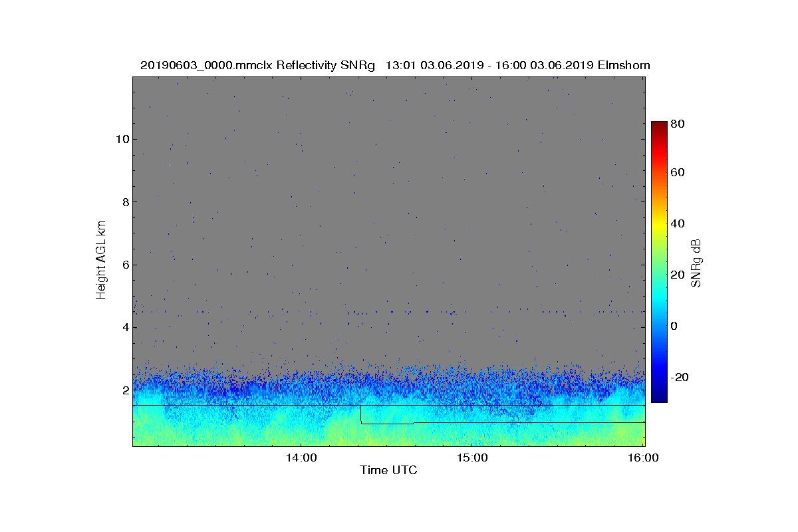
Task: Click the height tick label 6
Action: coord(124,265)
